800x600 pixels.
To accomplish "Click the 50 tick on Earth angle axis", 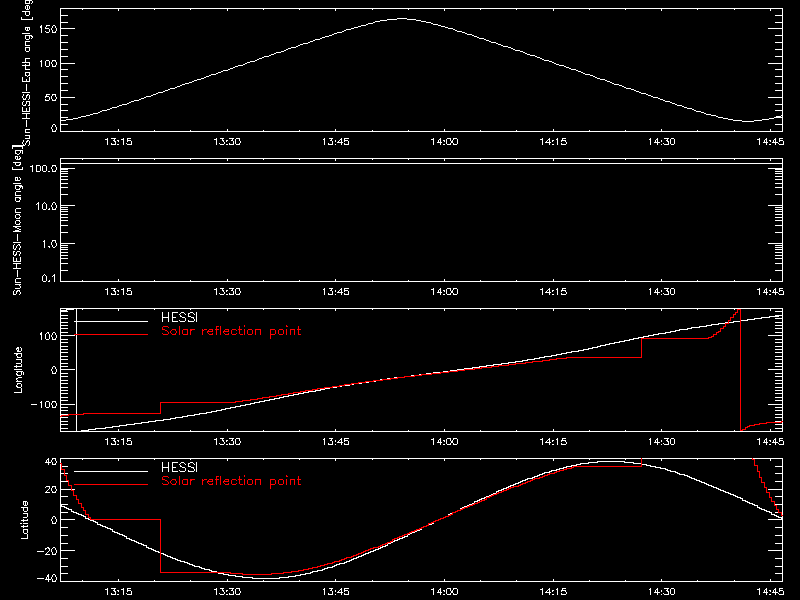I will point(51,97).
